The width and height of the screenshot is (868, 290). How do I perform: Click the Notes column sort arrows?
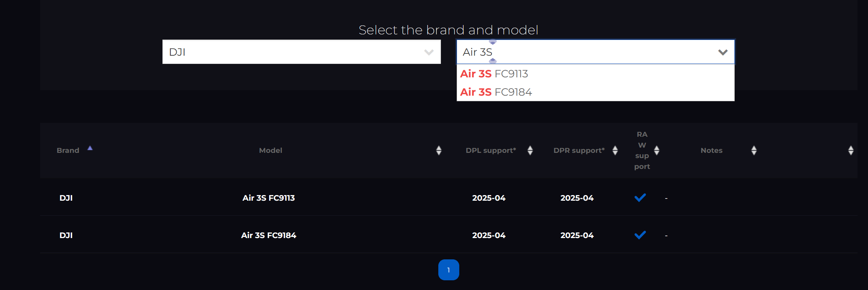pos(754,150)
